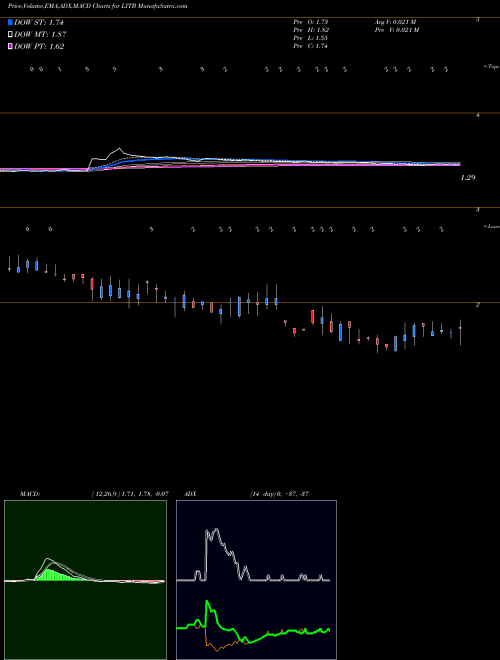Click the white ADX line peak
This screenshot has width=500, height=660.
click(216, 530)
